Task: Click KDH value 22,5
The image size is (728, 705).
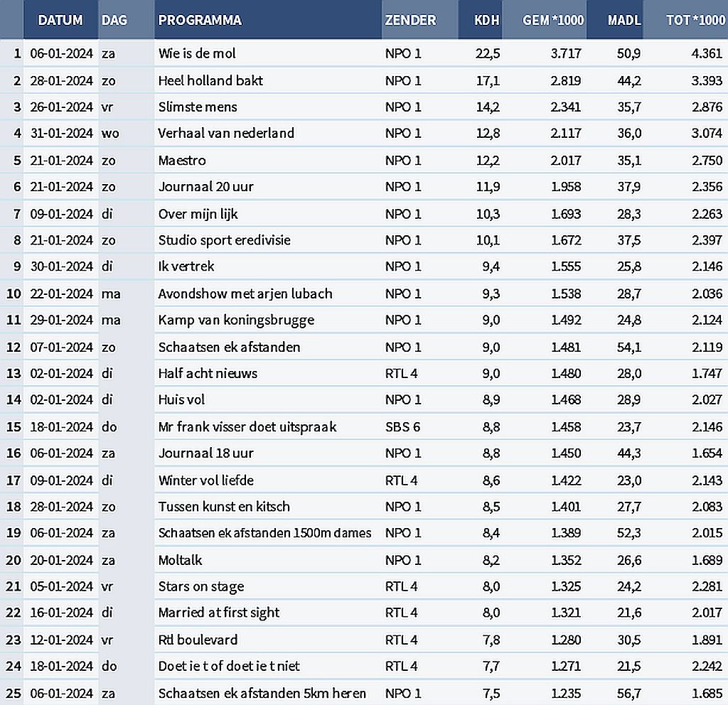Action: point(488,53)
